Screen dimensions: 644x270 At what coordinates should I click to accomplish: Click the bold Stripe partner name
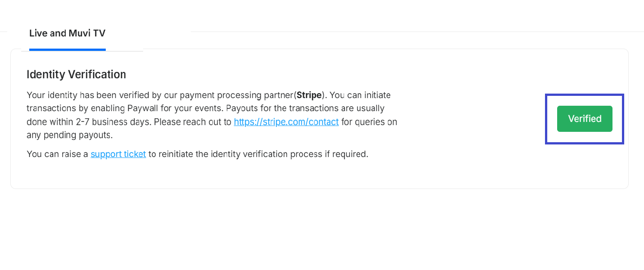(x=309, y=95)
